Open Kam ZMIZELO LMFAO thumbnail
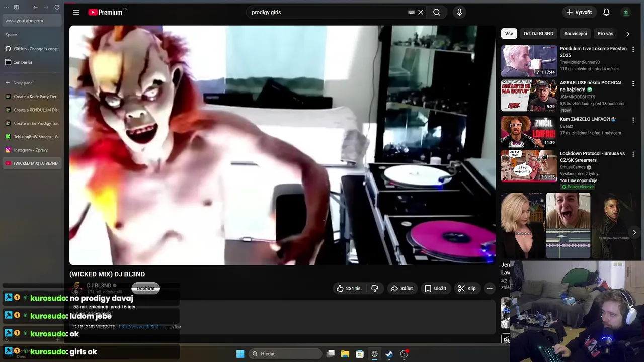This screenshot has width=644, height=362. pos(529,131)
